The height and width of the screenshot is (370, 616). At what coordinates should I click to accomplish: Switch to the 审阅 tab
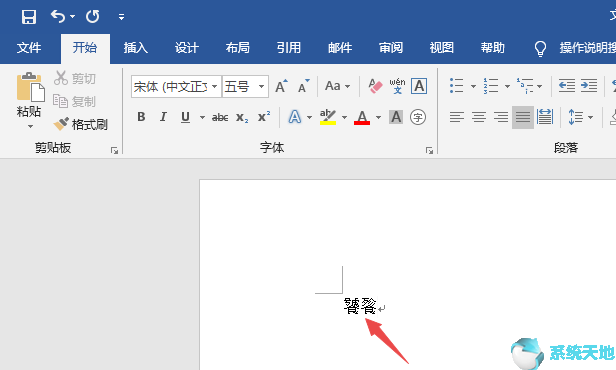[x=391, y=48]
